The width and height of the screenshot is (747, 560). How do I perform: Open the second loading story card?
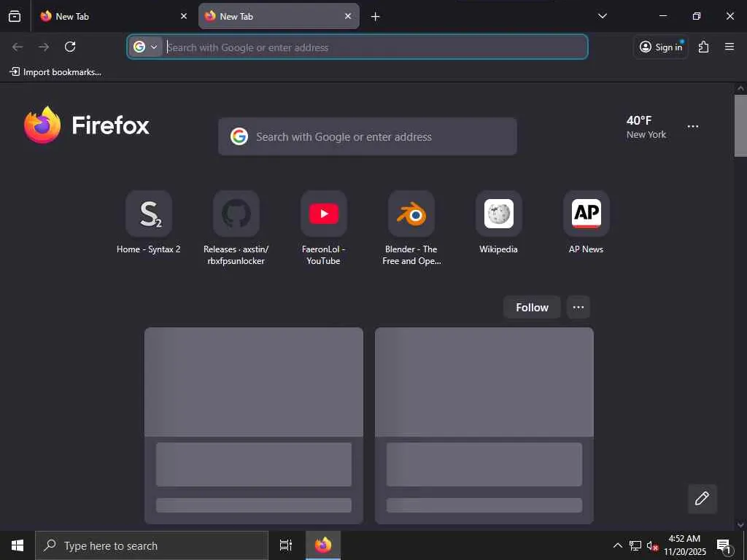(x=484, y=425)
